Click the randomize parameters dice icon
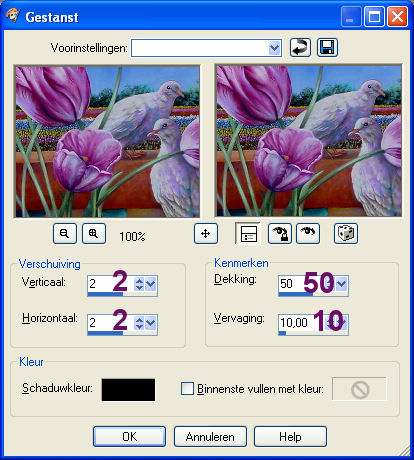Screen dimensions: 414x460 pos(346,233)
